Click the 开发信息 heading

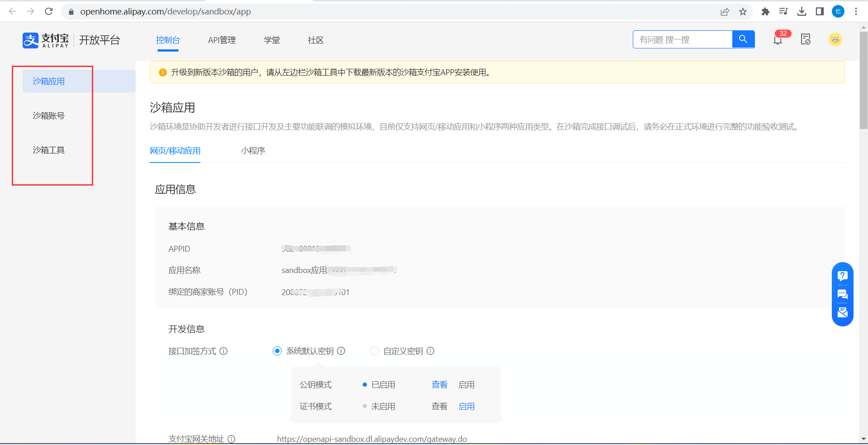point(186,329)
